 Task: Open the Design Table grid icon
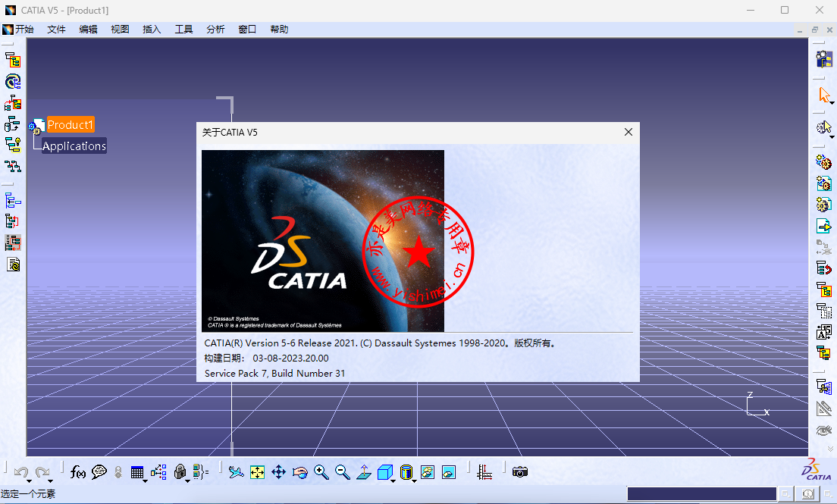137,472
